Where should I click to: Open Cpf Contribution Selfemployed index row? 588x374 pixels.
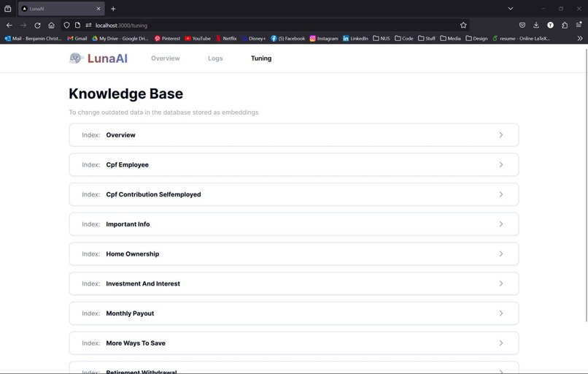click(294, 194)
